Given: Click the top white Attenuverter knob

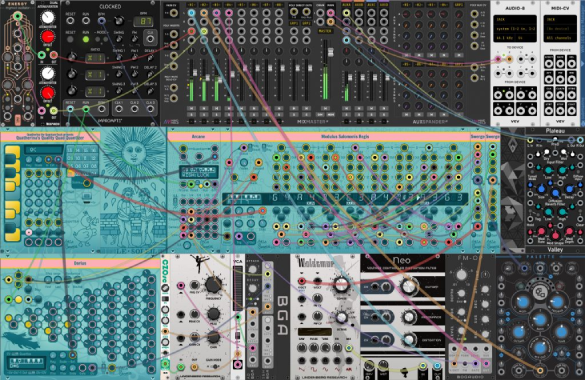Looking at the screenshot, I should pos(48,17).
